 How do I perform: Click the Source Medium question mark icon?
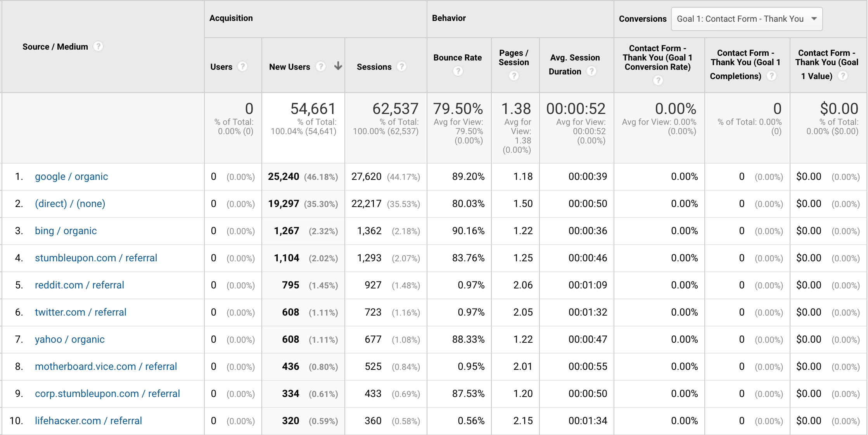pos(102,47)
